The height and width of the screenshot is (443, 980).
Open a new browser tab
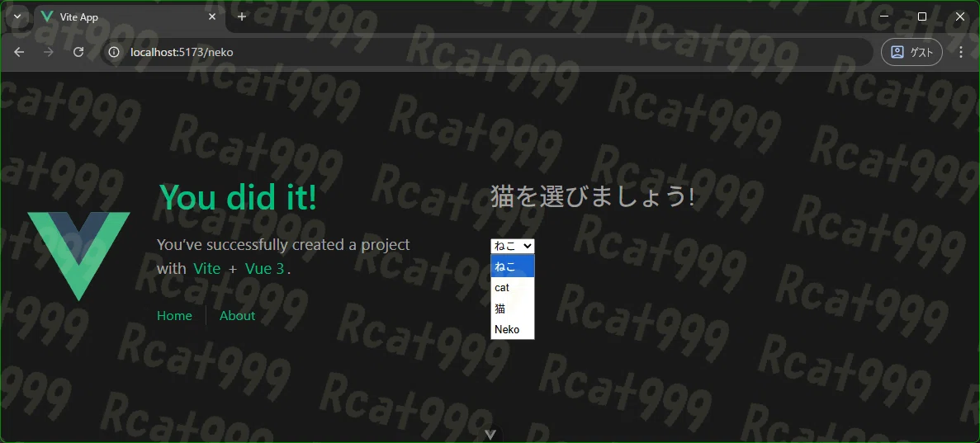[242, 16]
